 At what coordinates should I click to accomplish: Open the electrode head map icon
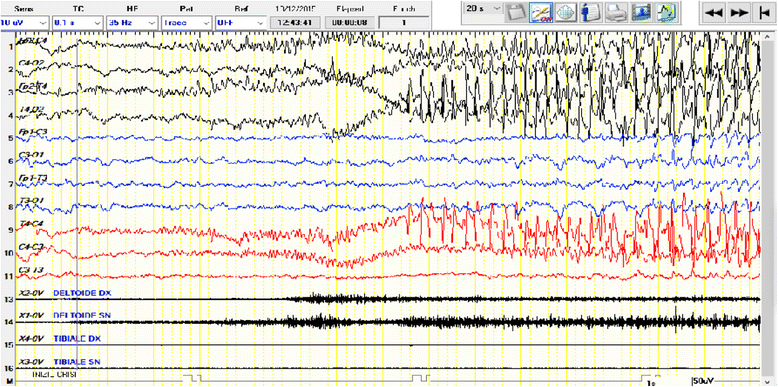[x=565, y=12]
